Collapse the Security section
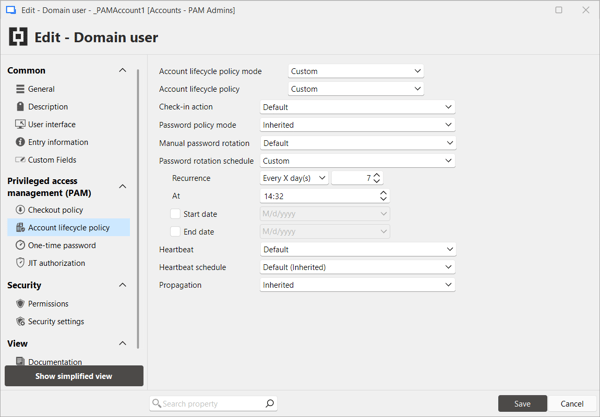The height and width of the screenshot is (417, 600). 122,285
